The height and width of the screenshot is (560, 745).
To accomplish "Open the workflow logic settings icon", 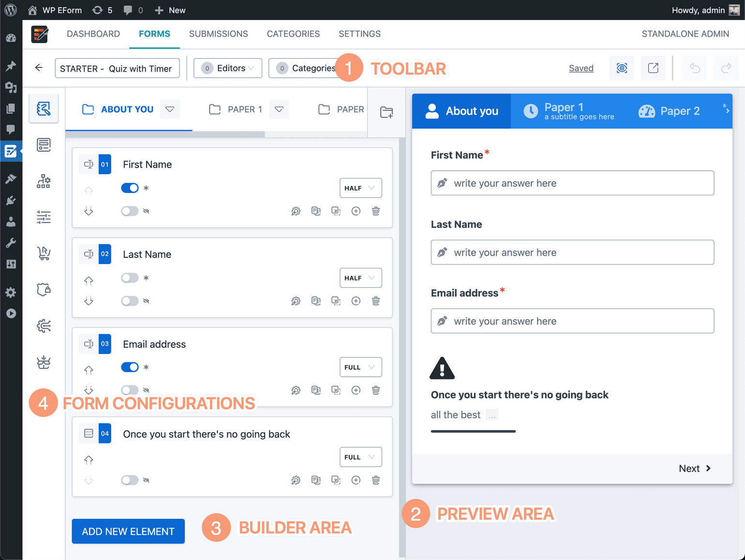I will pos(44,181).
